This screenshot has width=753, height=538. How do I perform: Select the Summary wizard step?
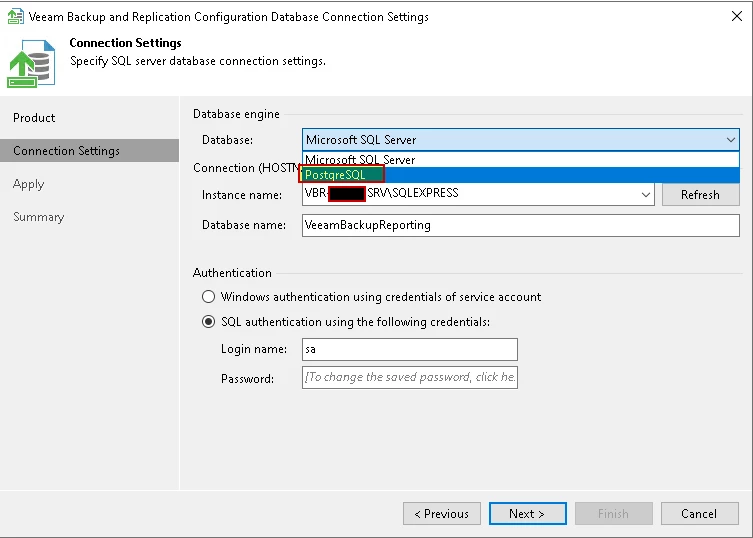[38, 217]
